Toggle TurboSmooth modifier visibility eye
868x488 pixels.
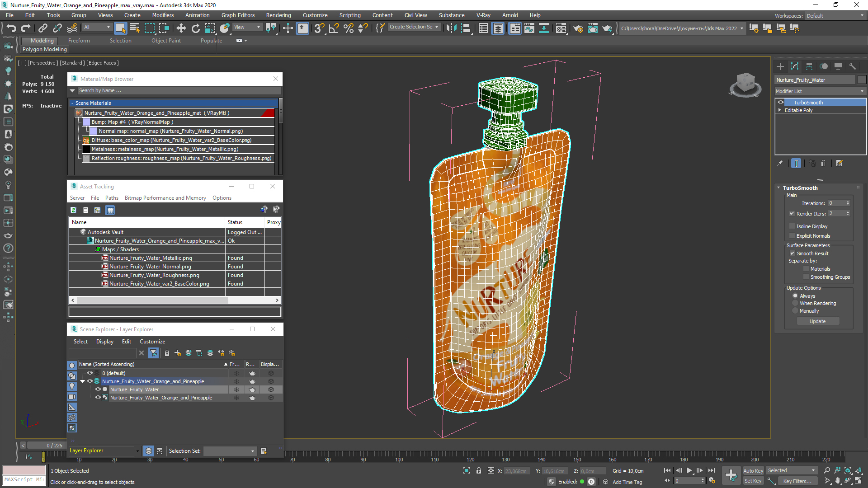click(781, 103)
